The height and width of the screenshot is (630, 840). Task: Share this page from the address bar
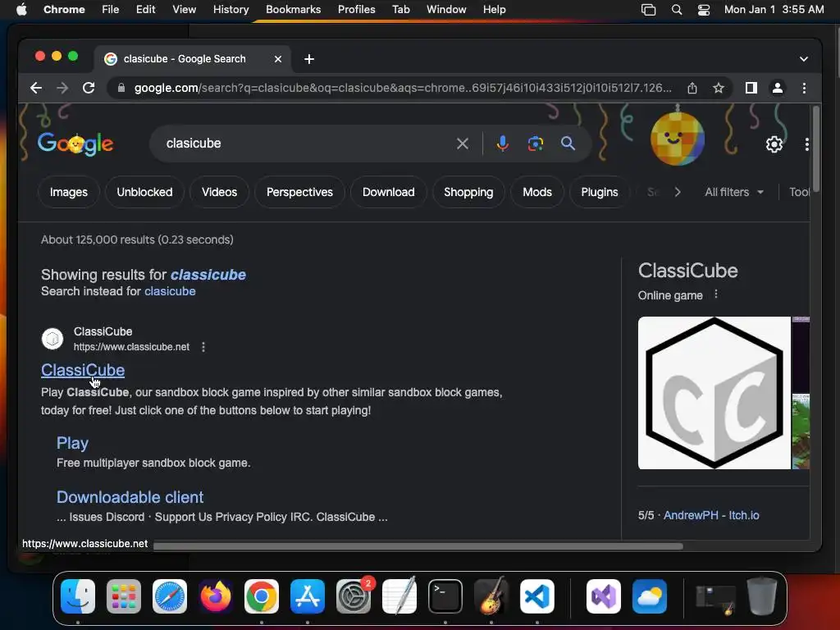692,88
